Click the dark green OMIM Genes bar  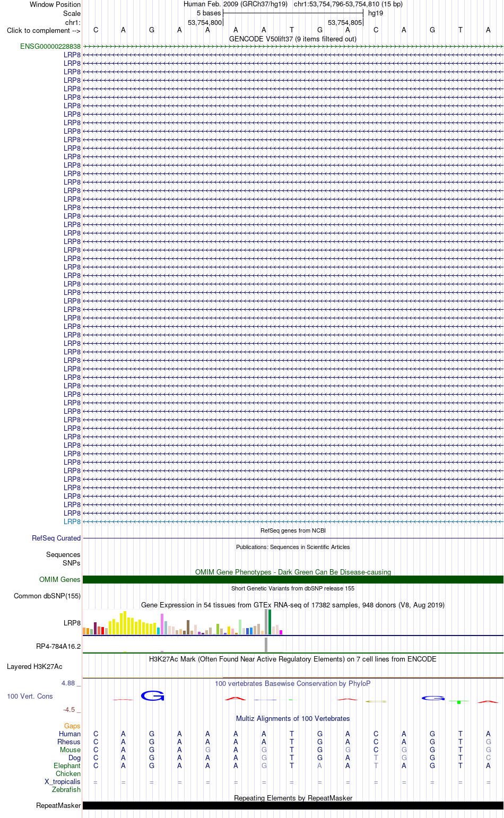293,579
